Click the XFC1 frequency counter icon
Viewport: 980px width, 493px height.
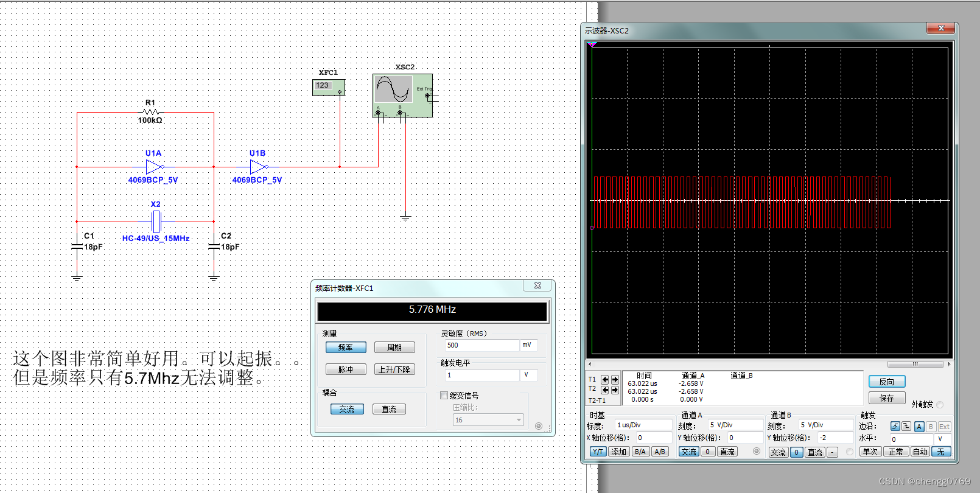point(329,87)
